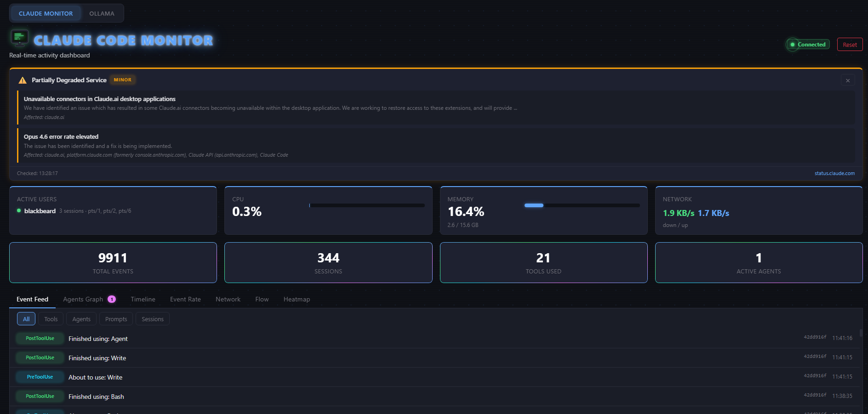Viewport: 868px width, 414px height.
Task: Click the '2.6 / 15.6 GB' memory text
Action: [463, 225]
